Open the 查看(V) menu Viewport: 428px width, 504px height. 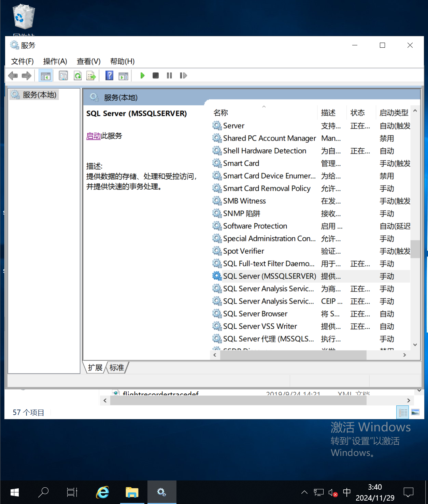(x=89, y=61)
